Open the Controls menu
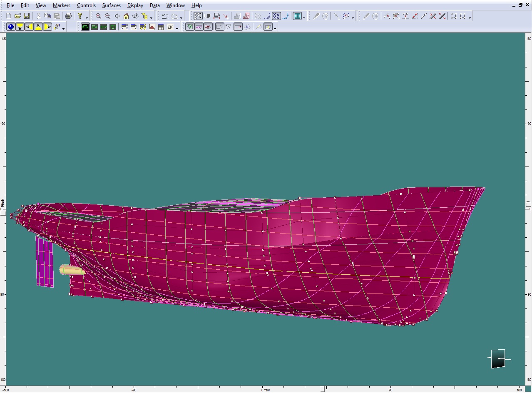Viewport: 532px width, 393px height. point(87,5)
